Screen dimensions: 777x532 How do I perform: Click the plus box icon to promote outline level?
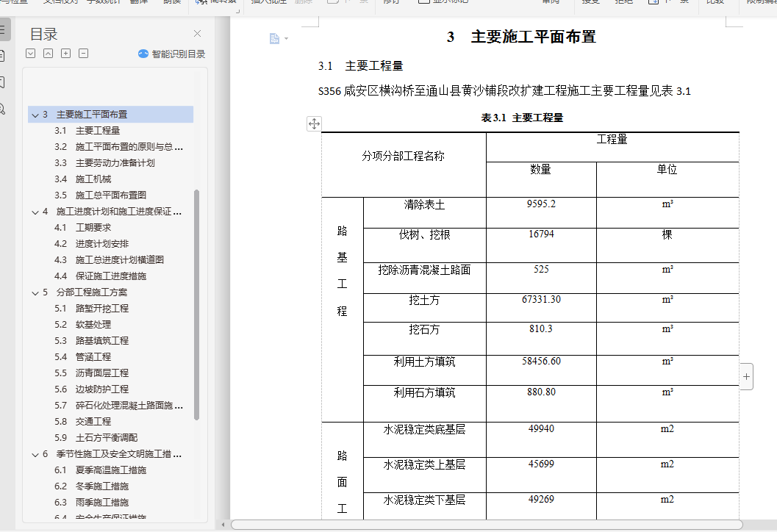pos(66,54)
